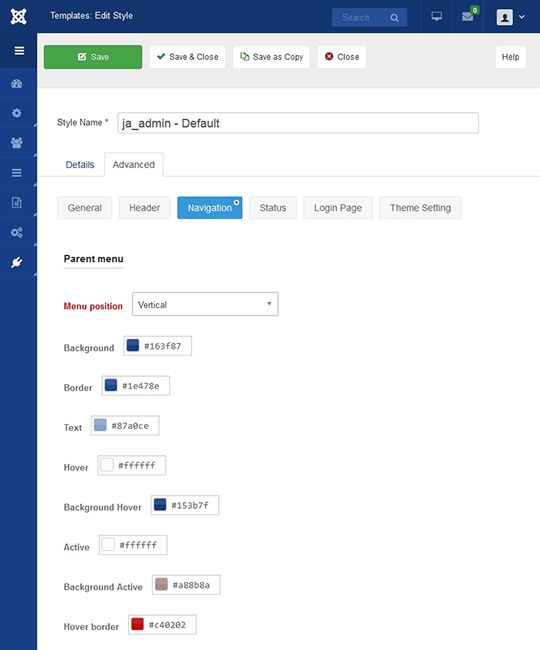Image resolution: width=540 pixels, height=650 pixels.
Task: Click the Close button in toolbar
Action: [x=342, y=57]
